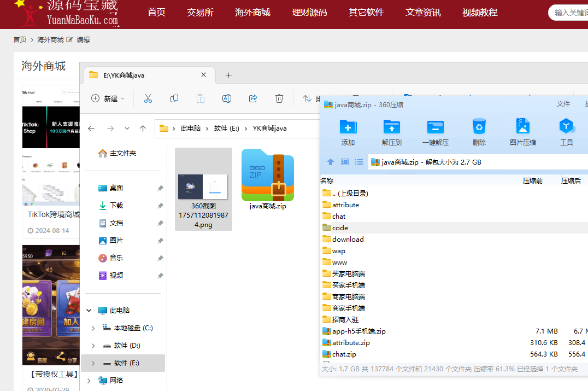The image size is (588, 391).
Task: Open the 图片压缩 image compression tool
Action: pos(522,127)
